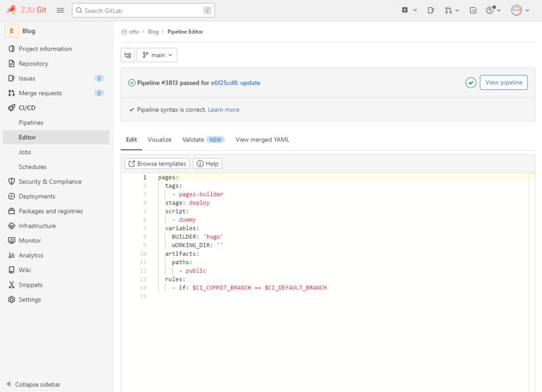Open the Learn more link
The image size is (542, 392).
223,110
